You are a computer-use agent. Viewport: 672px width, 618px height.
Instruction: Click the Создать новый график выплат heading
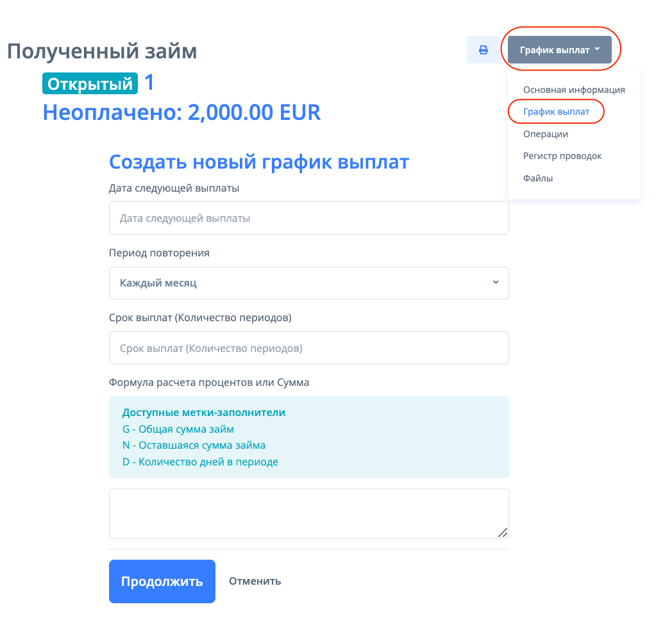point(258,162)
